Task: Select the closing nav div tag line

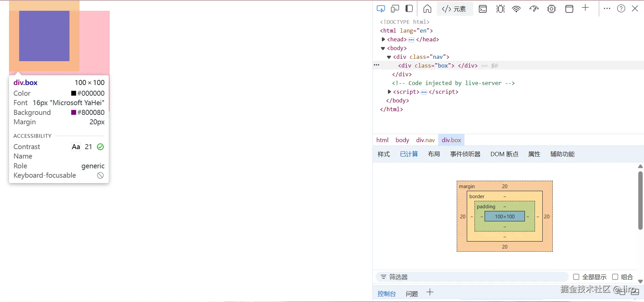Action: click(402, 74)
